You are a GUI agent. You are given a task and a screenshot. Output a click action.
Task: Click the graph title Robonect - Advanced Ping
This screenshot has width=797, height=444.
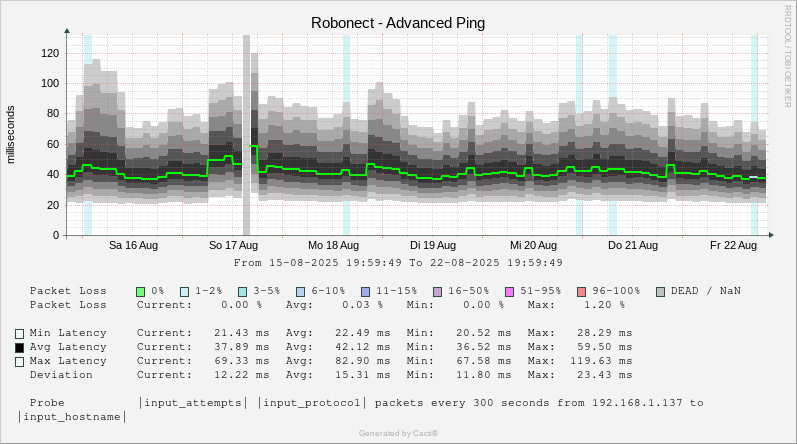point(398,23)
